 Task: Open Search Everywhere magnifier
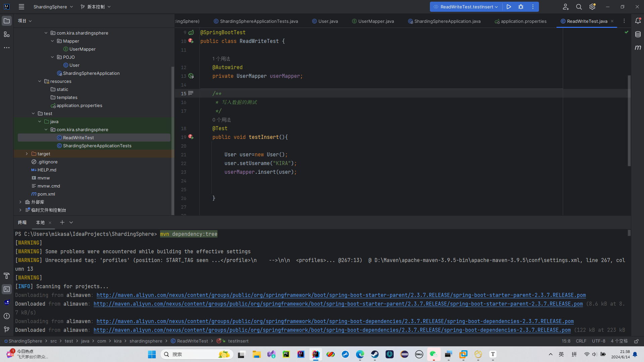pos(579,7)
